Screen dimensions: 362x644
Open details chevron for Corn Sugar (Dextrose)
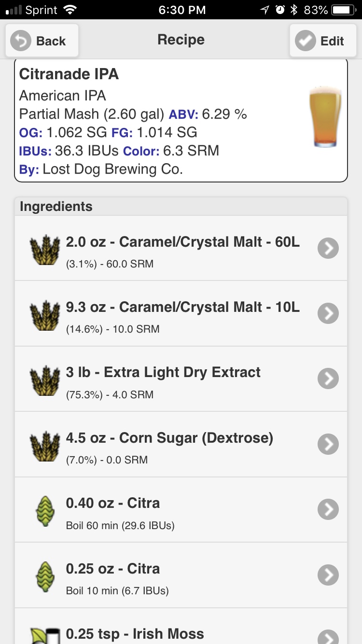[x=328, y=444]
